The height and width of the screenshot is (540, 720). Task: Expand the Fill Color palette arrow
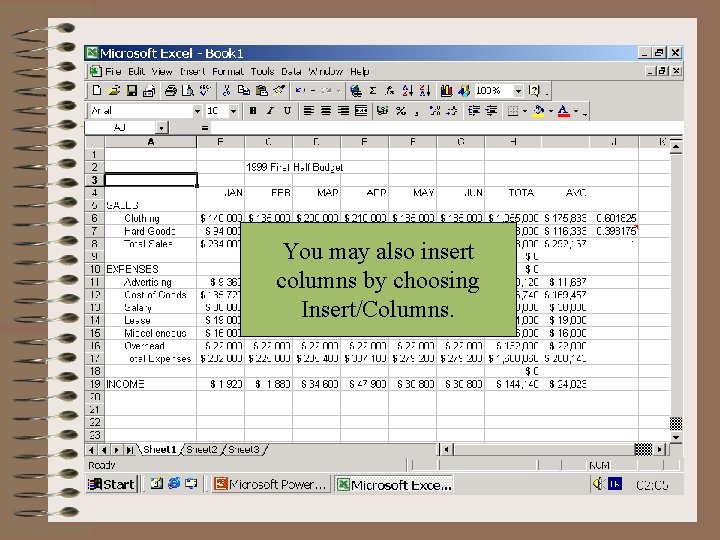[x=550, y=111]
